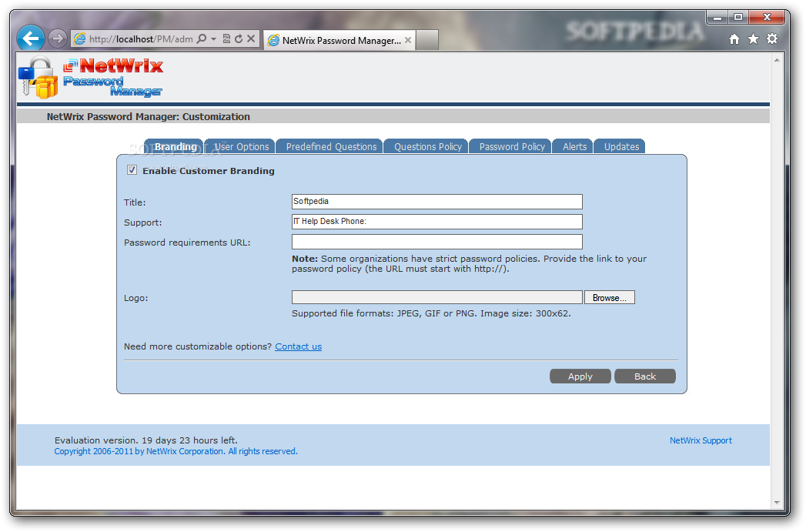
Task: Open the address bar dropdown arrow
Action: point(214,38)
